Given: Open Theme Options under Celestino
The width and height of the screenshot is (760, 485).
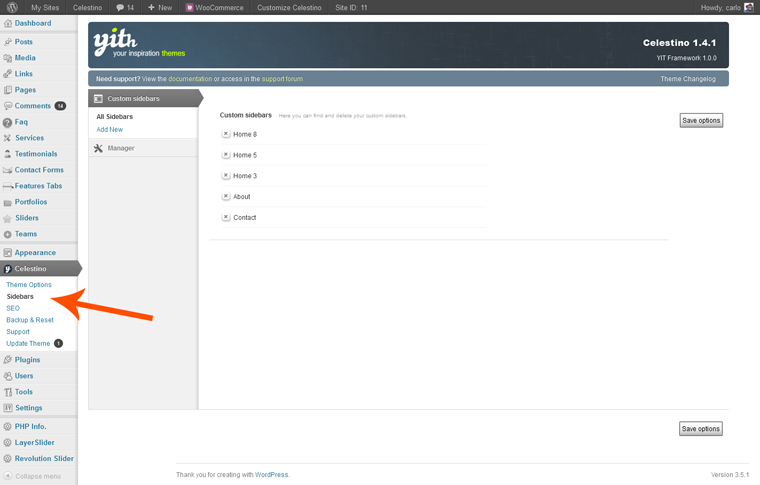Looking at the screenshot, I should (x=29, y=285).
